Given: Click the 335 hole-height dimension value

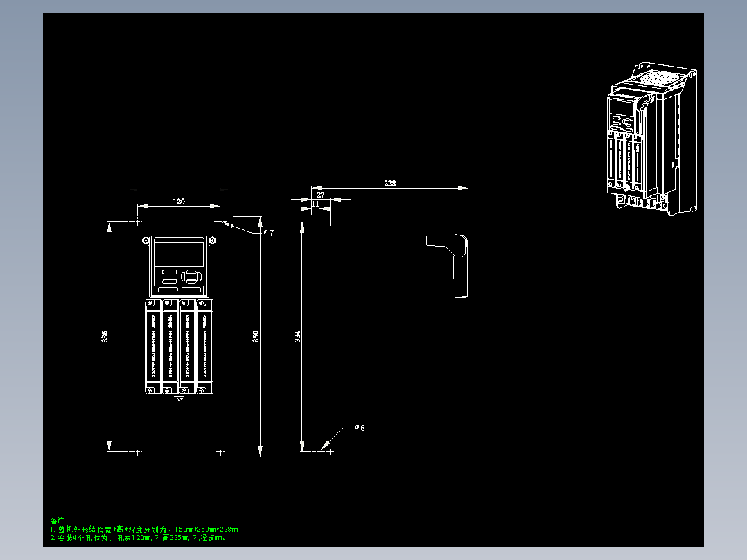Looking at the screenshot, I should pos(105,336).
